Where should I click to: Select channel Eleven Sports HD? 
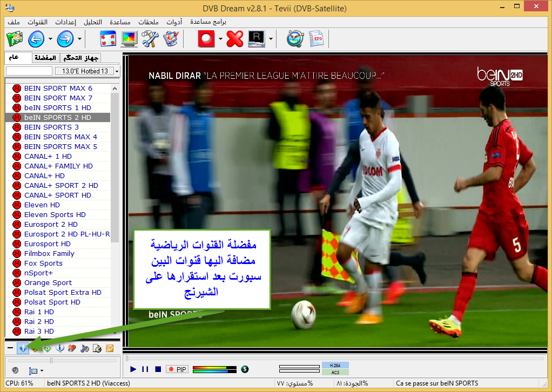click(58, 215)
